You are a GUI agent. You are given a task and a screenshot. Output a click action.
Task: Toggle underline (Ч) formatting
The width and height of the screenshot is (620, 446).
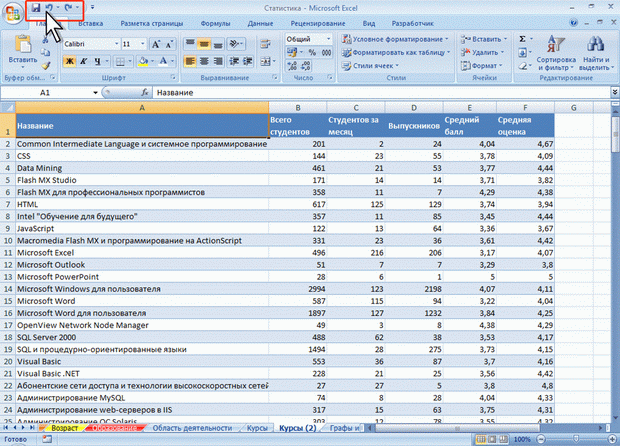[x=99, y=61]
